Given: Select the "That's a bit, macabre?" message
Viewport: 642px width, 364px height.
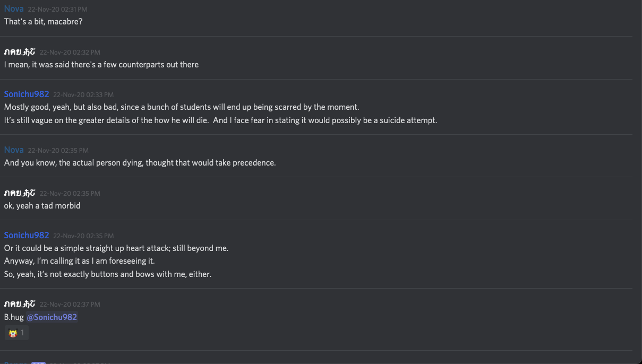Looking at the screenshot, I should pyautogui.click(x=44, y=22).
